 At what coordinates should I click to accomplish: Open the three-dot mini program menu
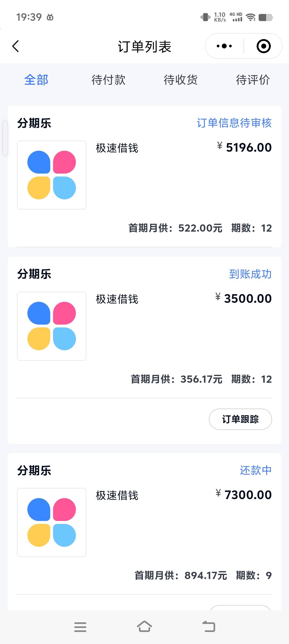[x=224, y=46]
